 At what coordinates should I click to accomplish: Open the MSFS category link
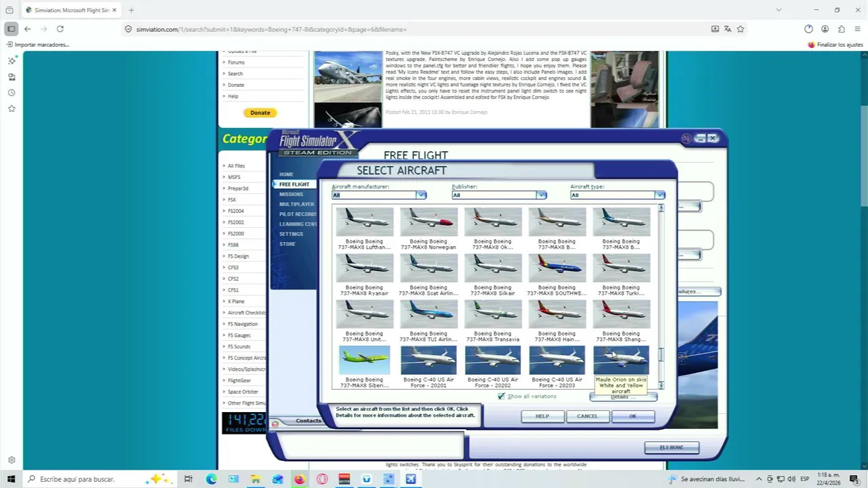coord(234,177)
